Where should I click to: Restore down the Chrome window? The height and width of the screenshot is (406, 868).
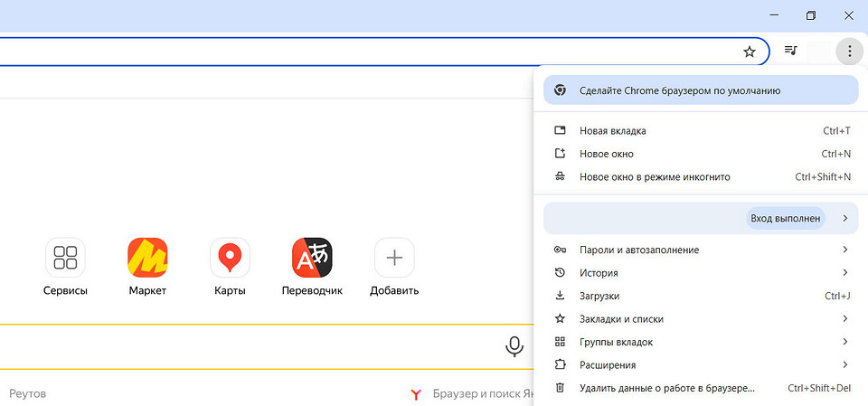pos(811,15)
